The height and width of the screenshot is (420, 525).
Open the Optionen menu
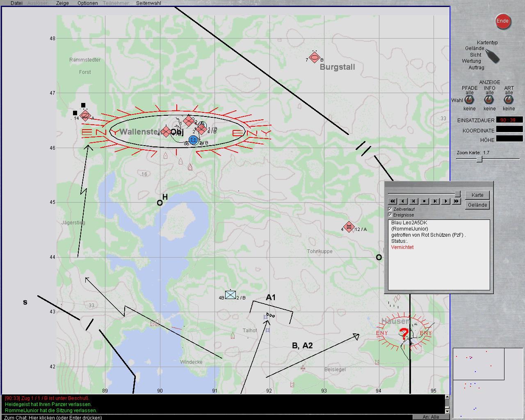tap(87, 3)
